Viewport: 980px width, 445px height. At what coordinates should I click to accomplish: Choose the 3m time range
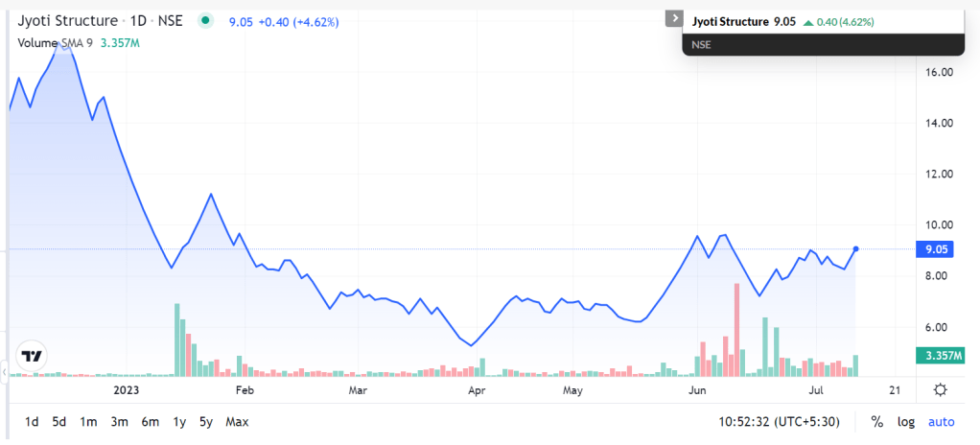[119, 421]
